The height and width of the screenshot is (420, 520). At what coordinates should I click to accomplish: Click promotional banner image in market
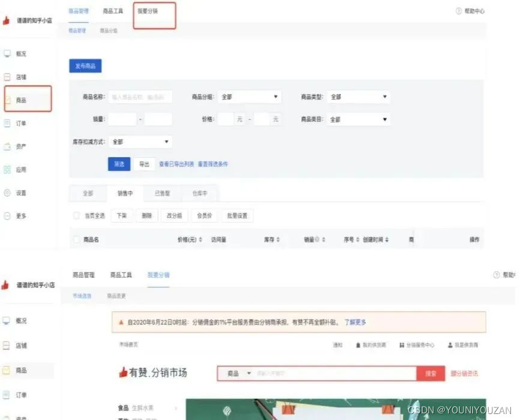336,409
